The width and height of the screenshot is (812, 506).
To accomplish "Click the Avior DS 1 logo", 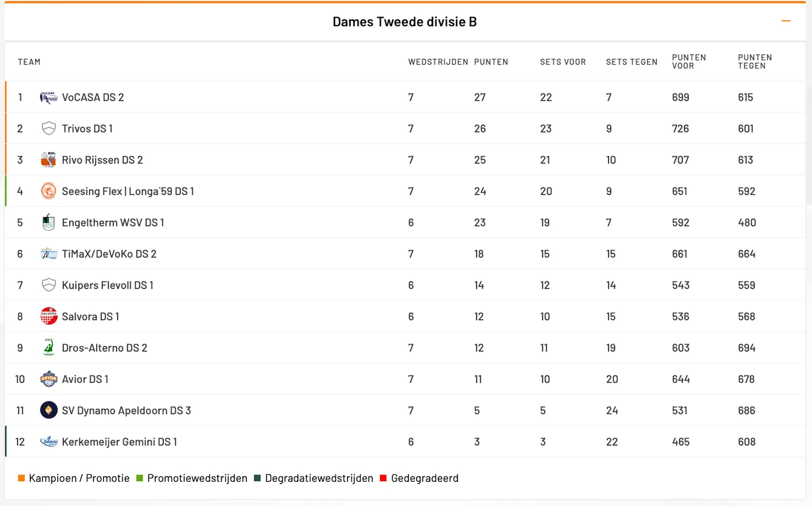I will point(48,379).
